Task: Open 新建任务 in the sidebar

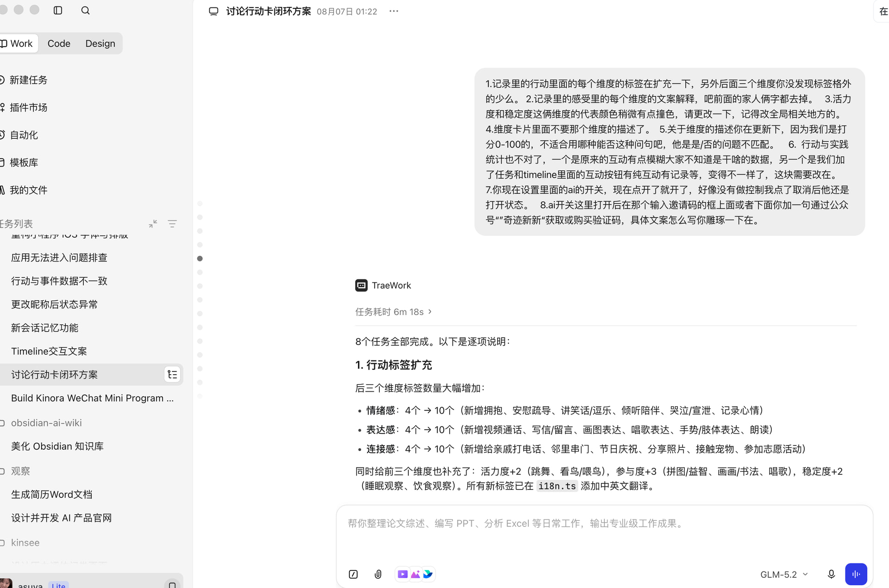Action: tap(28, 80)
